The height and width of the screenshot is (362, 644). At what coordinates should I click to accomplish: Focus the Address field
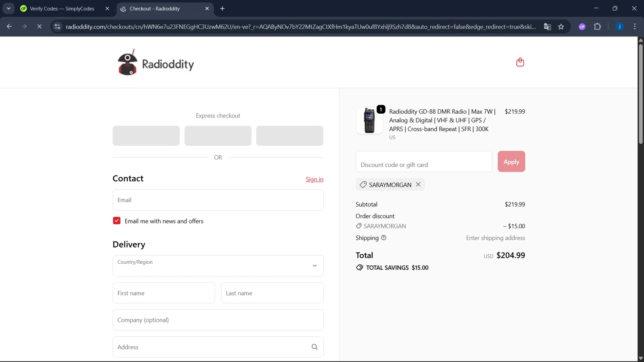tap(218, 347)
